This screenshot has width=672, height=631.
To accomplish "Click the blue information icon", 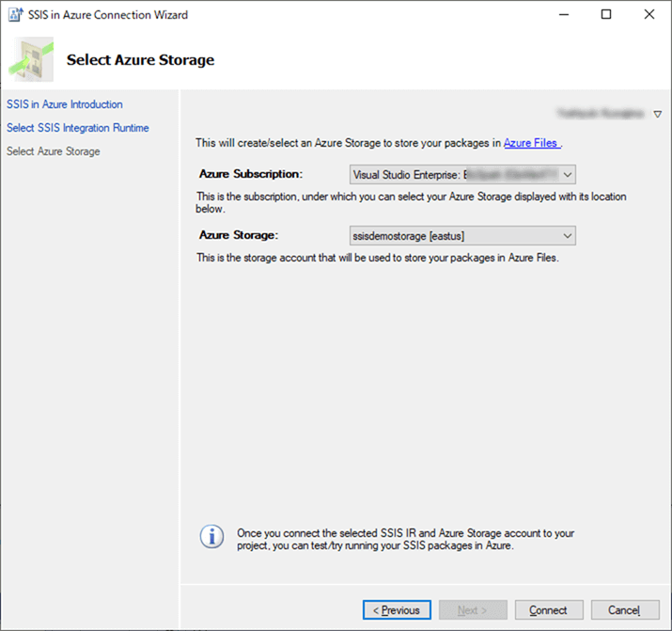I will pos(212,537).
